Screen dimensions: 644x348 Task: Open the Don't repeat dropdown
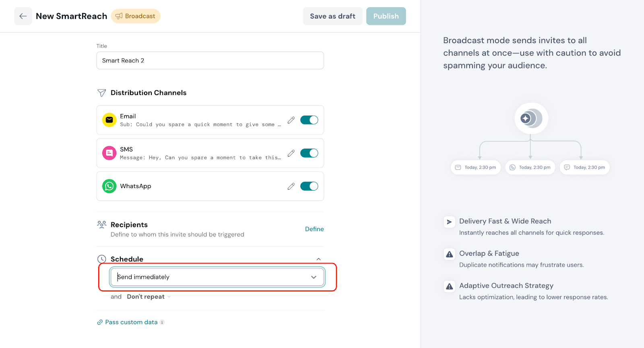149,297
